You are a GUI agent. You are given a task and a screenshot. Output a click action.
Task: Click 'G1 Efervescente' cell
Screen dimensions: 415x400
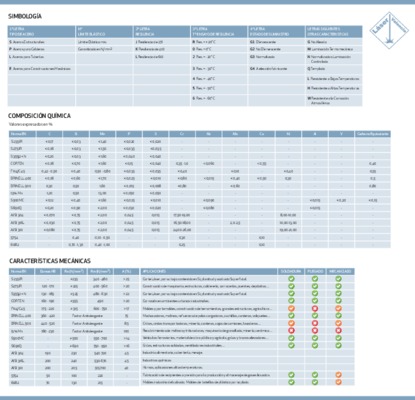click(276, 42)
